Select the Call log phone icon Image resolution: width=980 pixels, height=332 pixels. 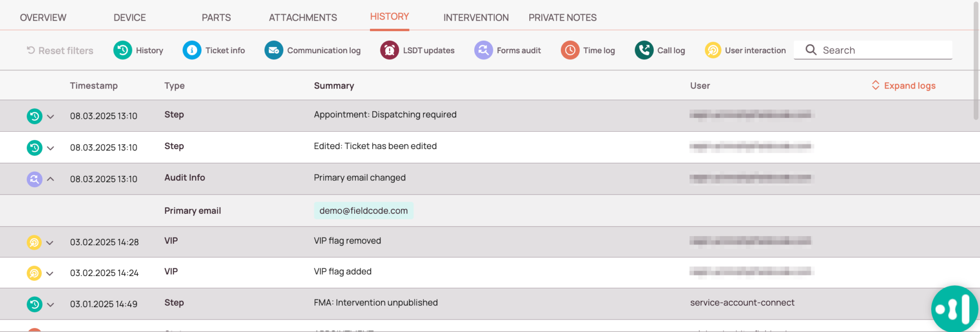coord(644,50)
